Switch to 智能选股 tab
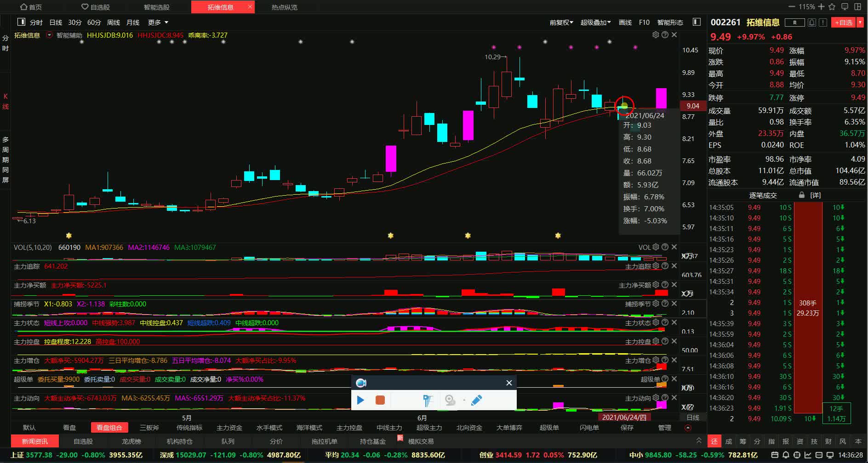The image size is (868, 463). point(156,7)
